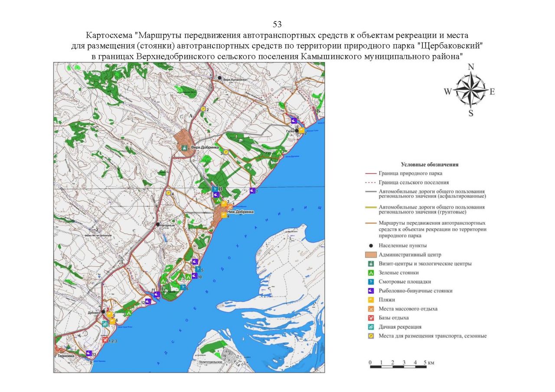Click legend icon for Базы отдыха

[371, 317]
